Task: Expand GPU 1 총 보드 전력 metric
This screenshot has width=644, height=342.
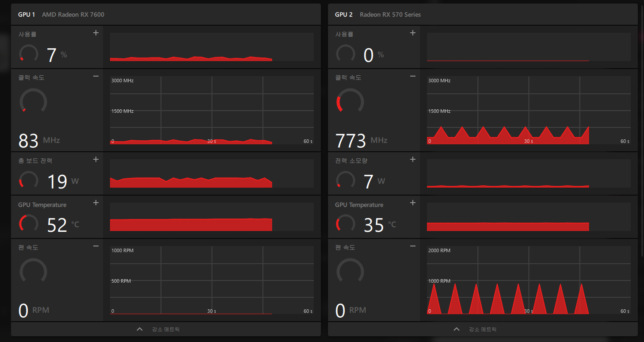Action: click(x=96, y=159)
